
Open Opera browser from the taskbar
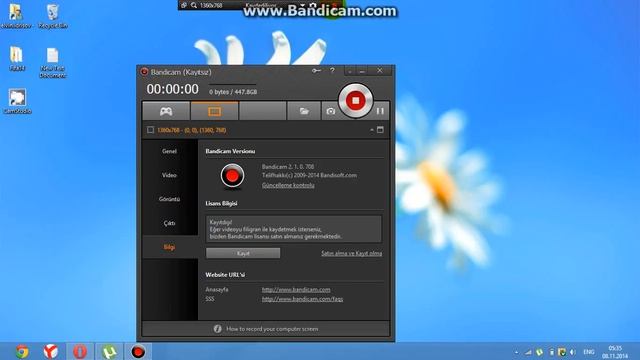pos(80,351)
